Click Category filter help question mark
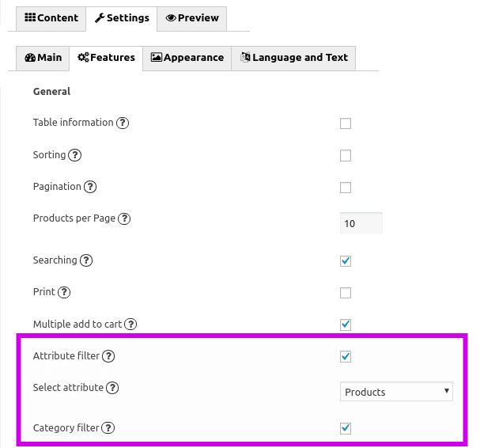Screen dimensions: 480x448 [108, 428]
